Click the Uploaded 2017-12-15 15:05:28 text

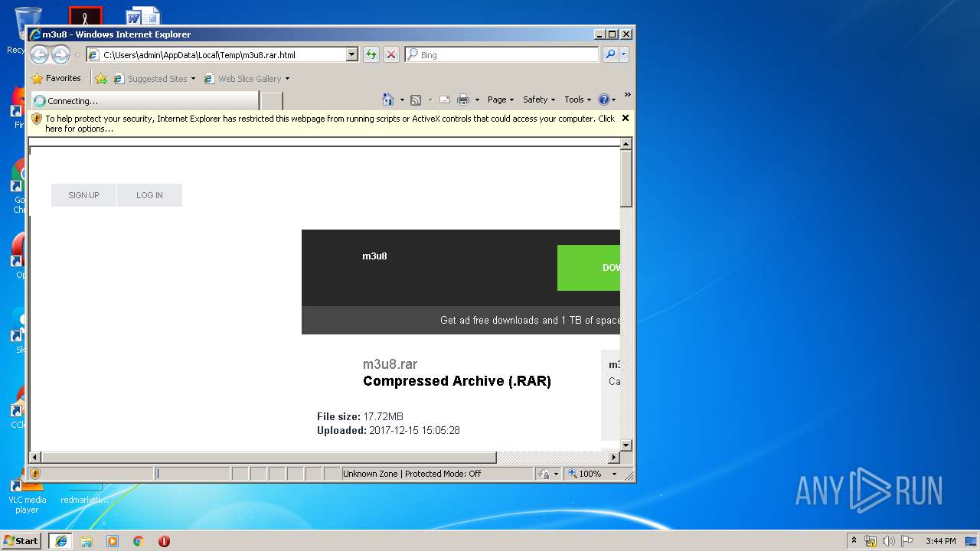point(388,430)
